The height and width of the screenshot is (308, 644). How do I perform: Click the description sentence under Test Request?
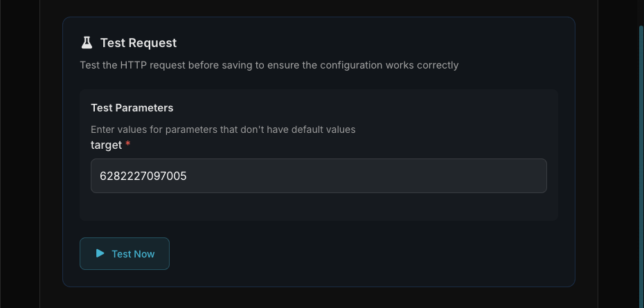269,65
